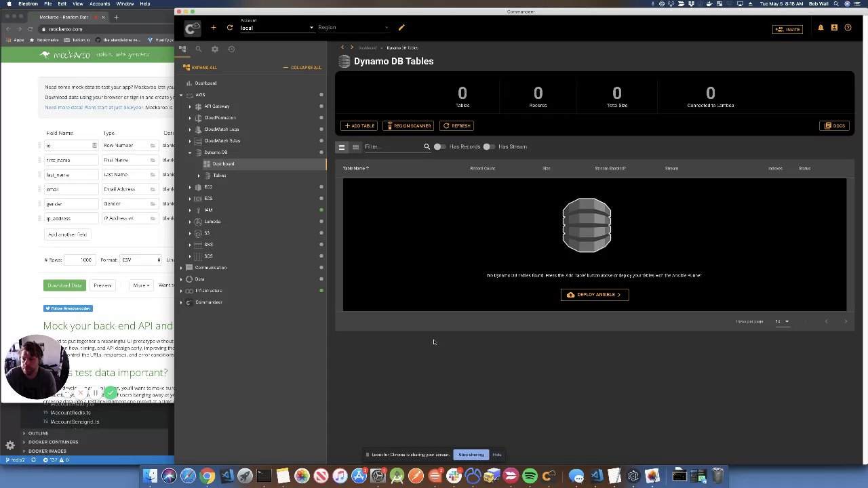
Task: Click Expand All in the sidebar
Action: pyautogui.click(x=200, y=68)
